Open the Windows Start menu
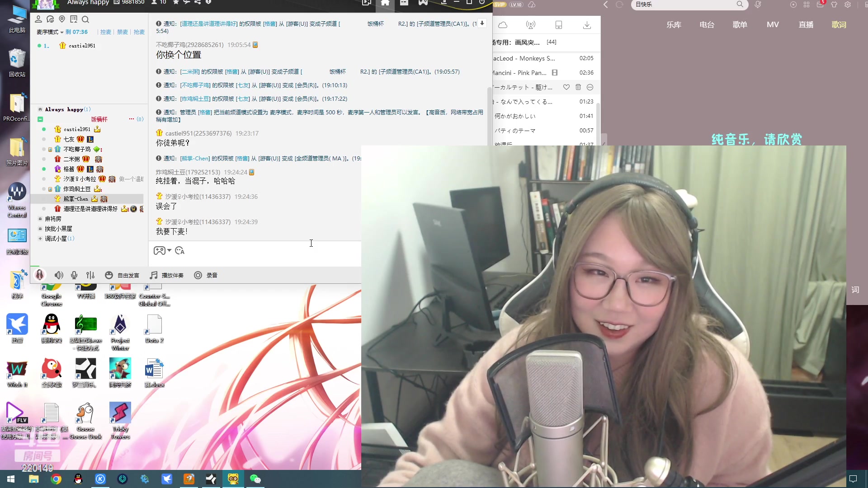 click(11, 479)
